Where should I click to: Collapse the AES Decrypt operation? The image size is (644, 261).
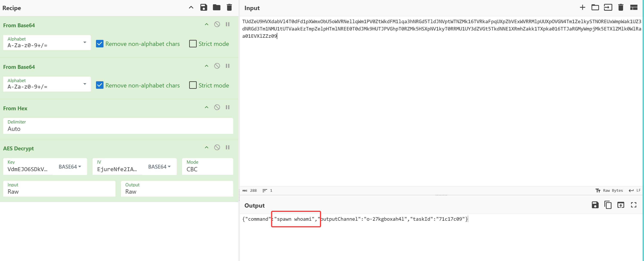pos(207,147)
